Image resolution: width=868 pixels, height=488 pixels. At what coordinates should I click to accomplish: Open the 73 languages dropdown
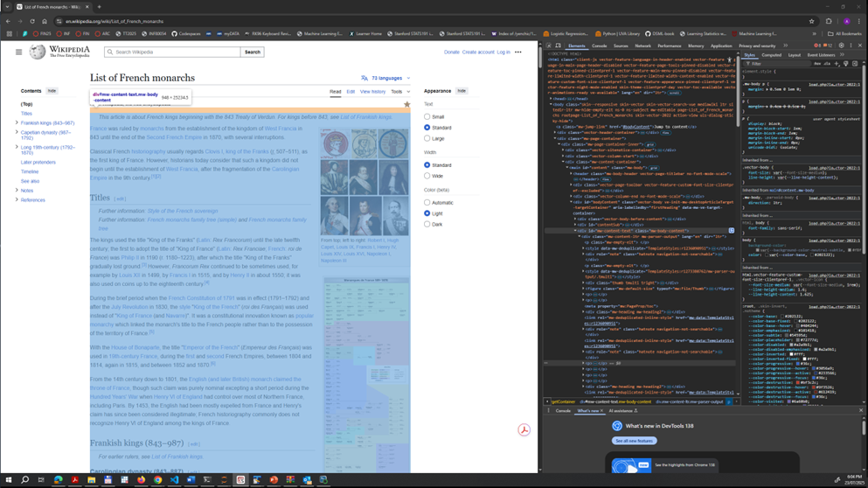point(385,78)
